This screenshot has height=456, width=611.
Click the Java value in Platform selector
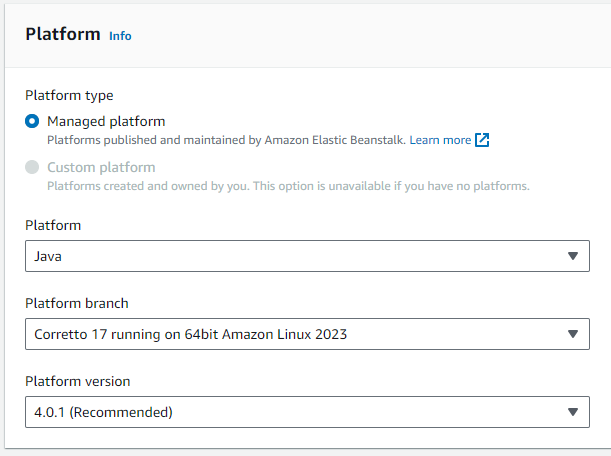coord(48,256)
